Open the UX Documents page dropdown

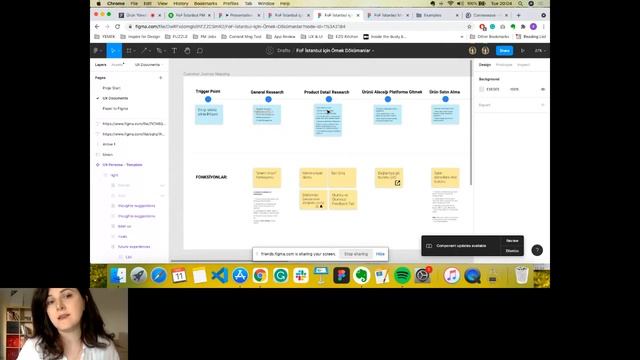tap(149, 64)
